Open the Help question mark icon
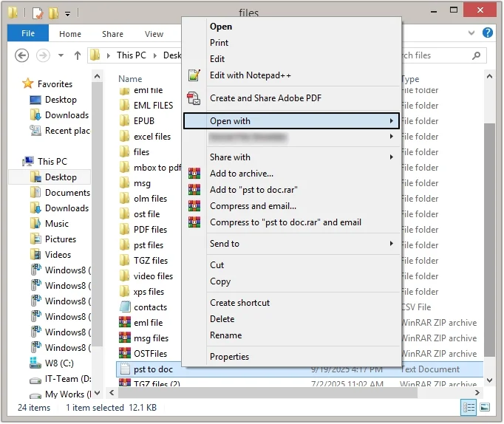The height and width of the screenshot is (424, 504). (x=487, y=33)
